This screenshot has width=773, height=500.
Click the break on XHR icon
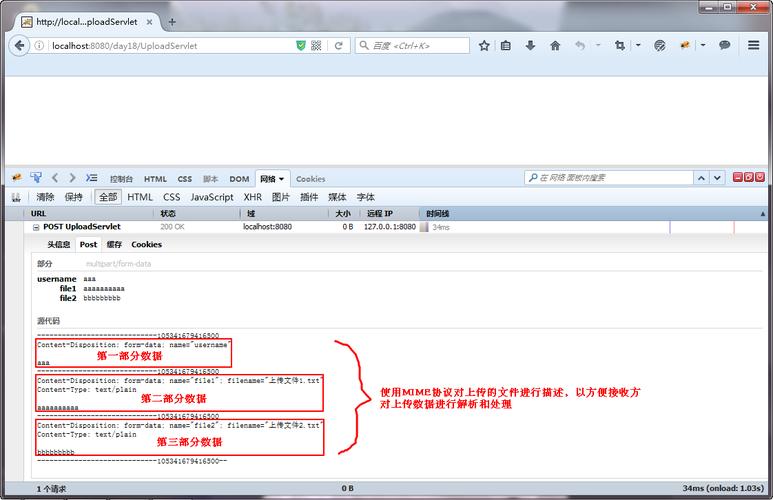[x=16, y=197]
